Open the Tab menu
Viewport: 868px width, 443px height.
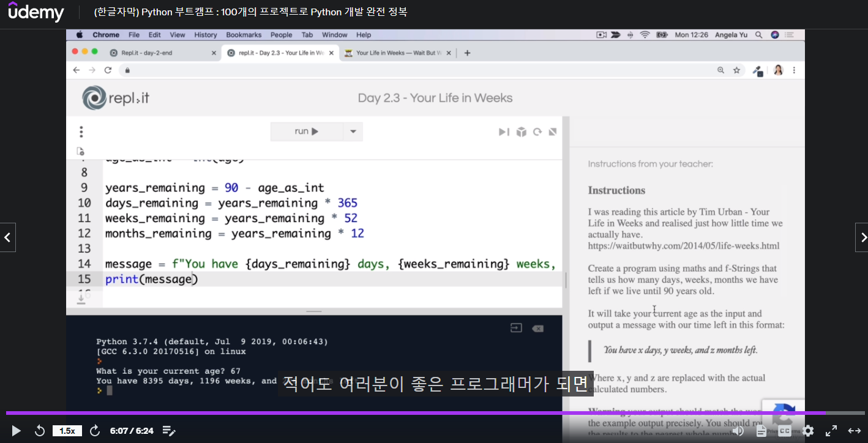(307, 35)
